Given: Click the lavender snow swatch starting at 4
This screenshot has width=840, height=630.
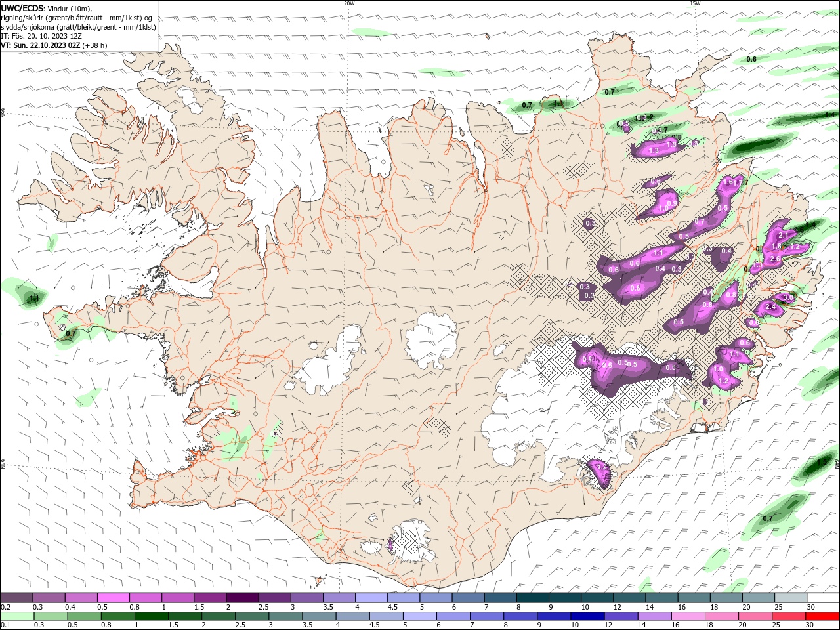Looking at the screenshot, I should [x=371, y=598].
